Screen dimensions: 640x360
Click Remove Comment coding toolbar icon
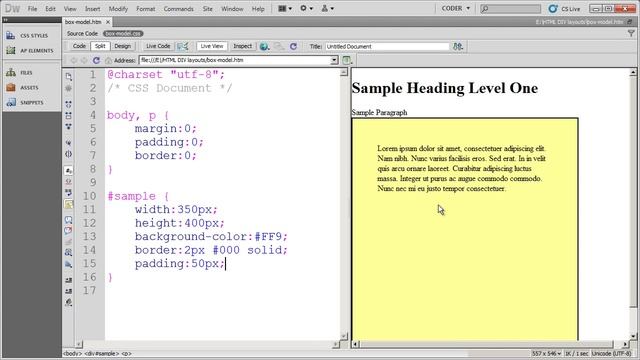point(69,231)
